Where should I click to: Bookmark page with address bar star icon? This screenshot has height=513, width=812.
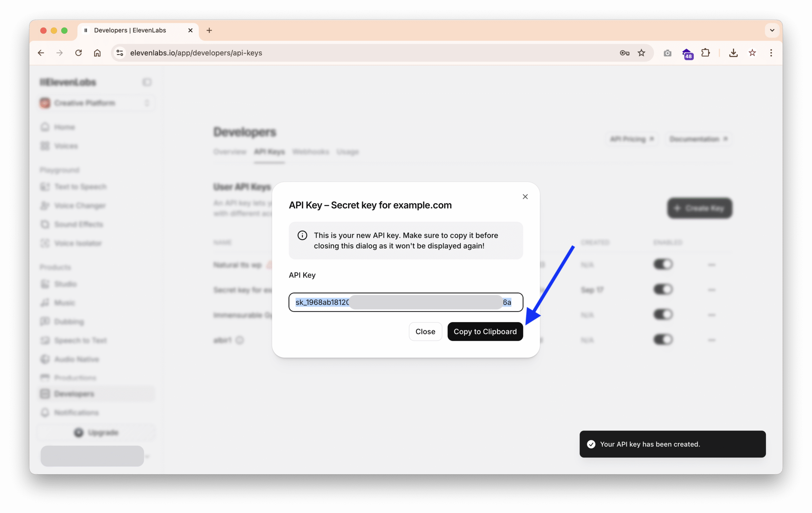(641, 53)
